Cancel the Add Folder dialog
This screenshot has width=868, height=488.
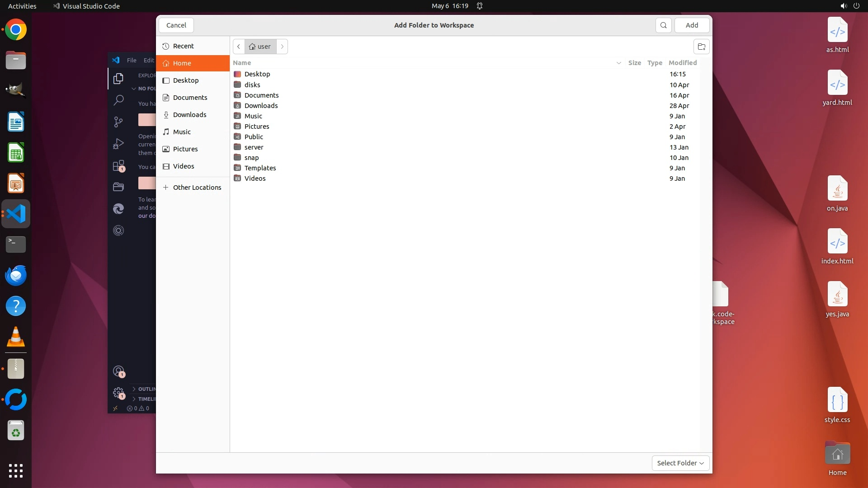(176, 25)
